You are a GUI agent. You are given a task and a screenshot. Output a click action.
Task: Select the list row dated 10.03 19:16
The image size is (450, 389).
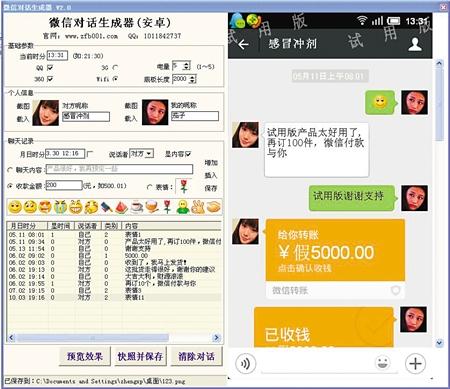114,297
